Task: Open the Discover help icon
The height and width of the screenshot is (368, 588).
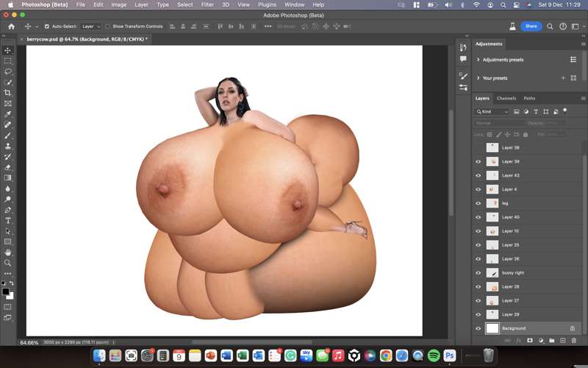Action: click(x=562, y=26)
